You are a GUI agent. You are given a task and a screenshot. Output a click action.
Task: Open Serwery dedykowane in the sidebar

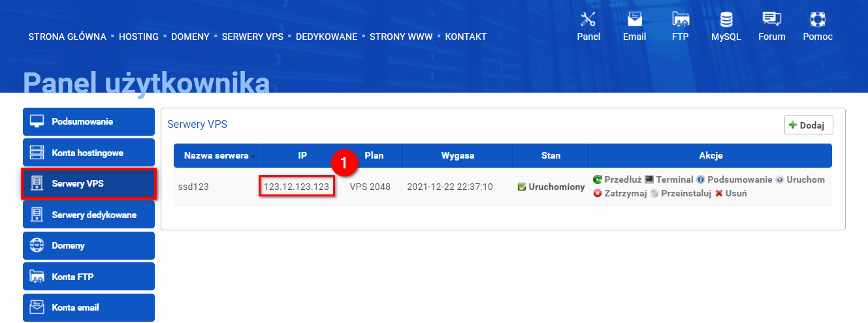tap(89, 215)
